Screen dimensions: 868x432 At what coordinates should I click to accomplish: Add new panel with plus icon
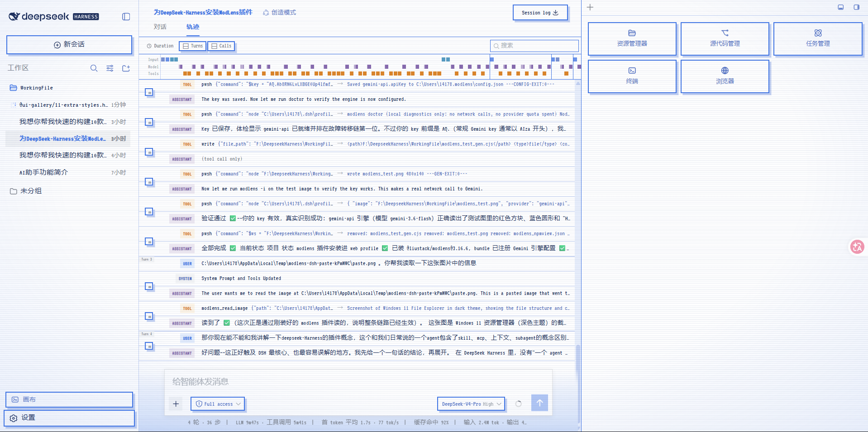(x=590, y=7)
